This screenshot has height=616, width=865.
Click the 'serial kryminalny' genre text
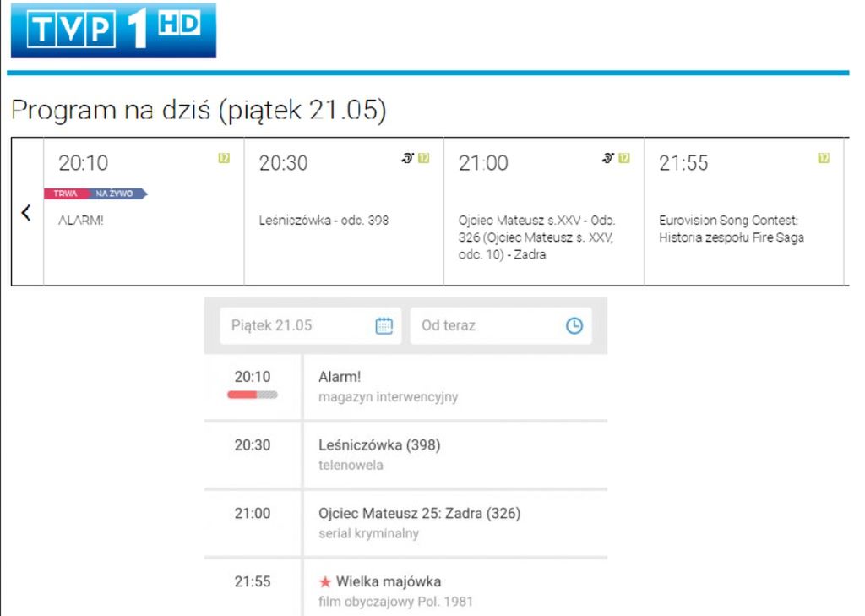pyautogui.click(x=368, y=534)
